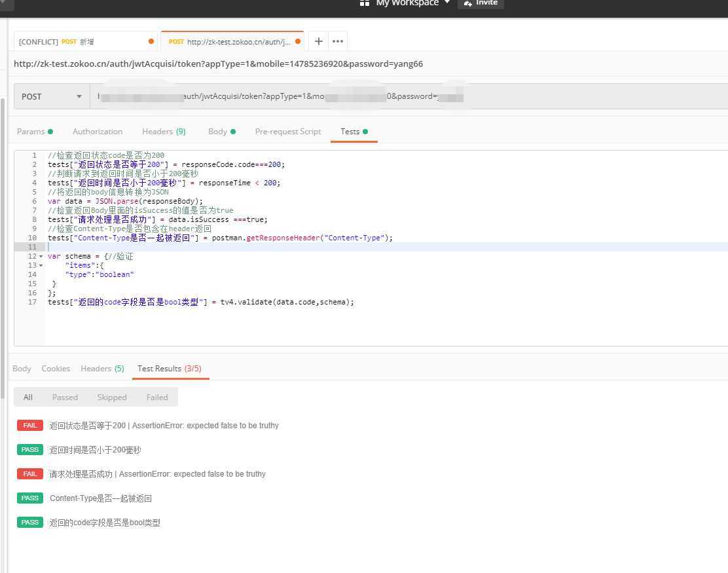The height and width of the screenshot is (573, 728).
Task: Click the request URL input field
Action: (409, 96)
